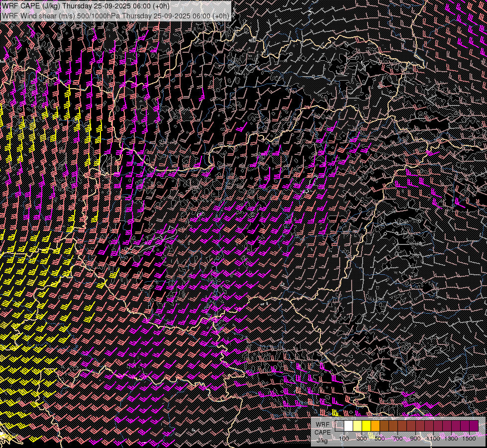
Task: Select the 700 value on legend scale
Action: pos(397,439)
